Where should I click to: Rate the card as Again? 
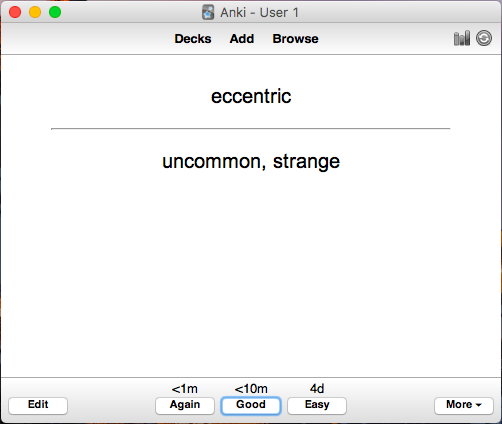[x=185, y=406]
